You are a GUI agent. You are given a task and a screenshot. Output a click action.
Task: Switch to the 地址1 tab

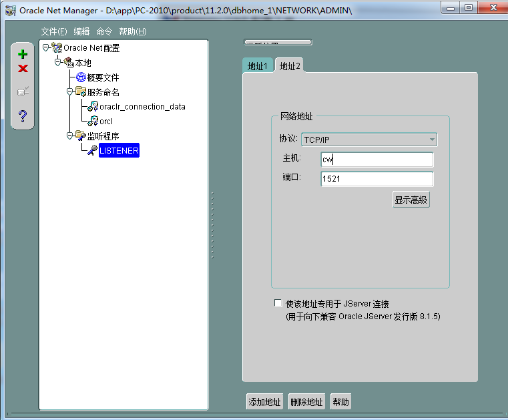coord(258,66)
